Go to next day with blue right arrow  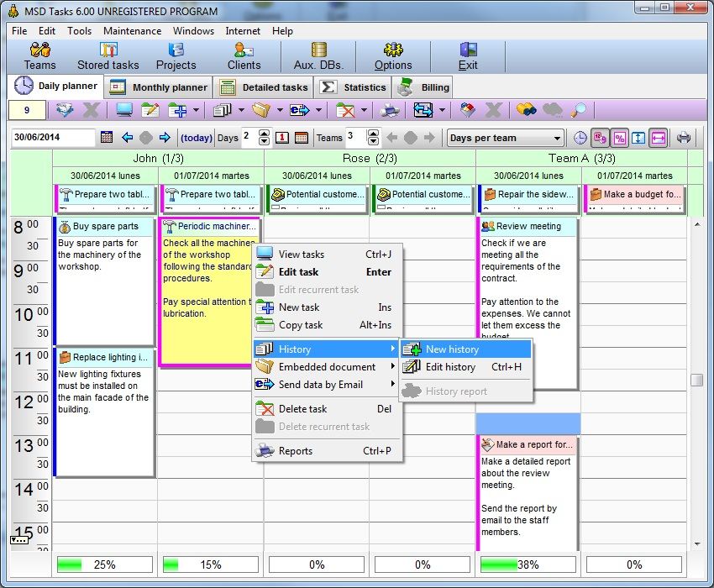pyautogui.click(x=165, y=137)
